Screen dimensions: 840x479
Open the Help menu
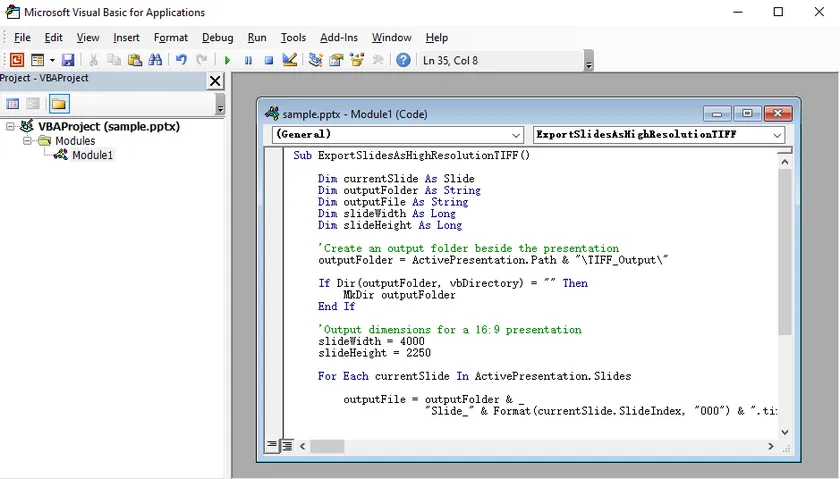(437, 38)
